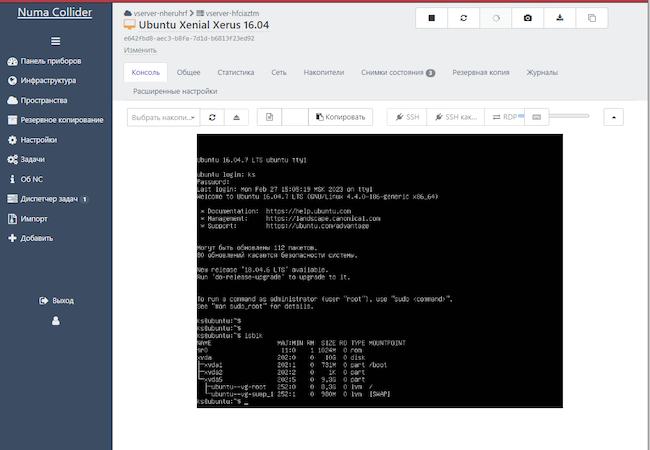
Task: Click 'Добавить' in the sidebar
Action: click(x=31, y=238)
